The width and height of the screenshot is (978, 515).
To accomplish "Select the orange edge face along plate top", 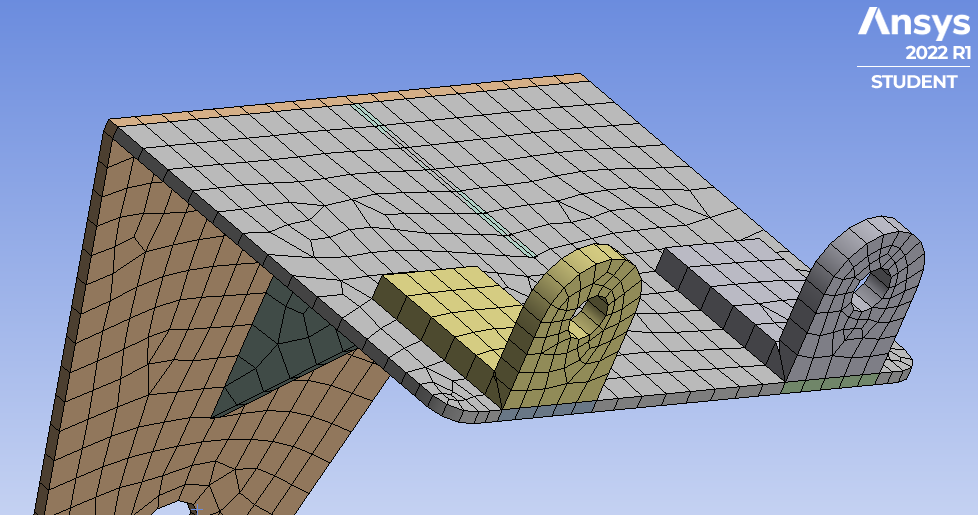I will pos(349,98).
